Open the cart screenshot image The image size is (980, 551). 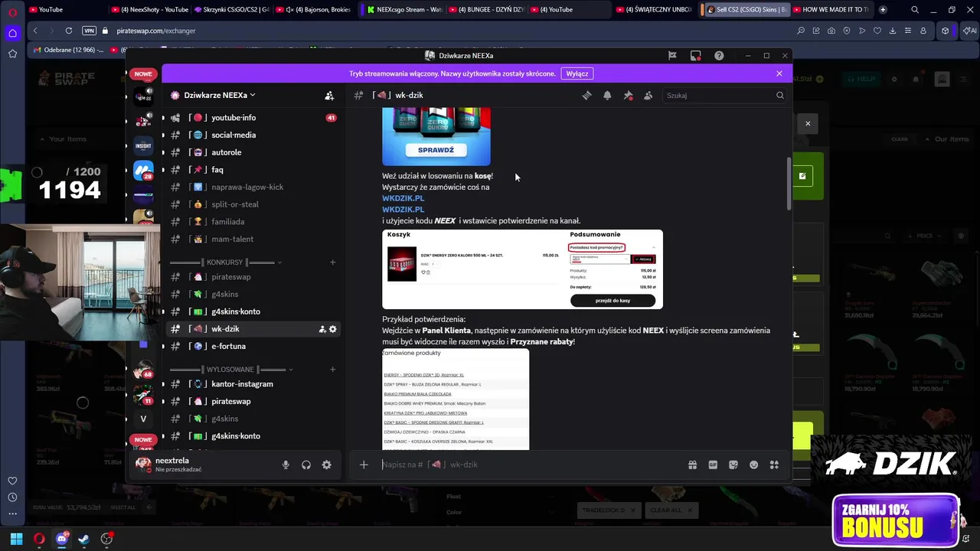522,269
